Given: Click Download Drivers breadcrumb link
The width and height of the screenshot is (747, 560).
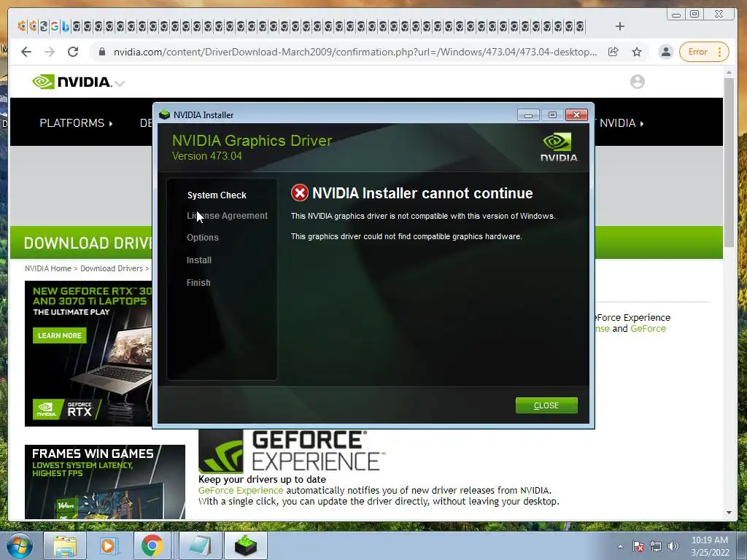Looking at the screenshot, I should 112,268.
